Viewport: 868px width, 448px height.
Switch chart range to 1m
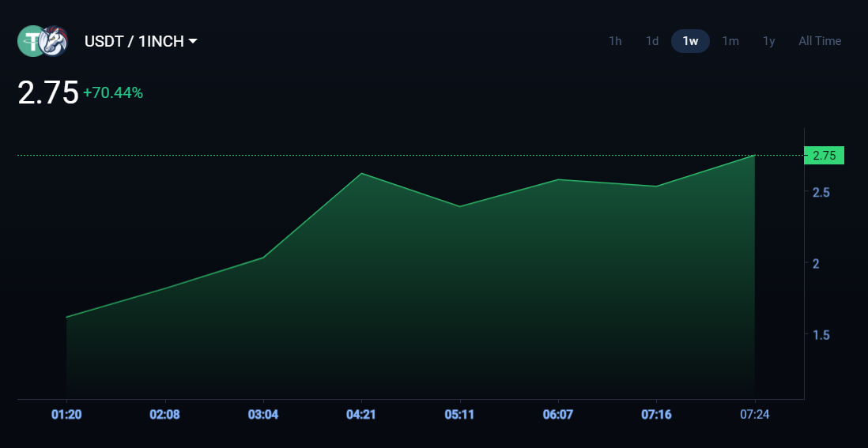click(x=730, y=41)
